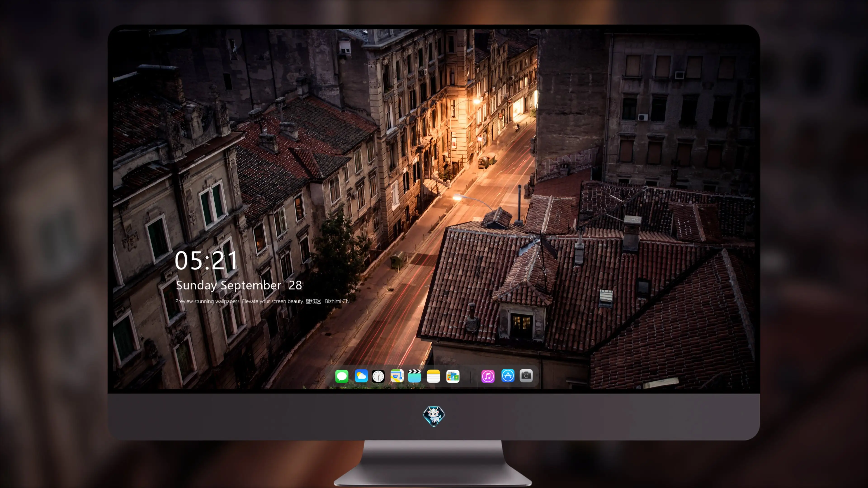This screenshot has width=868, height=488.
Task: Open the Messages app in the dock
Action: (x=342, y=376)
